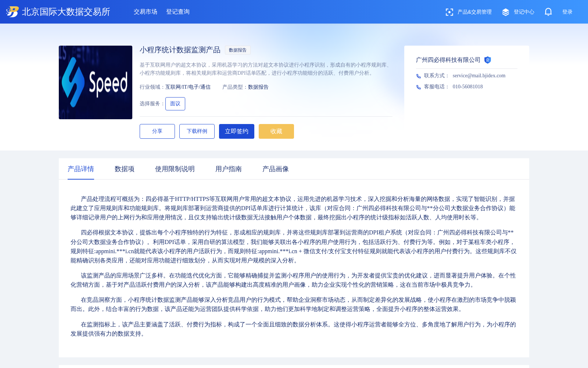Switch to the 产品画像 tab
The image size is (588, 368).
(276, 169)
